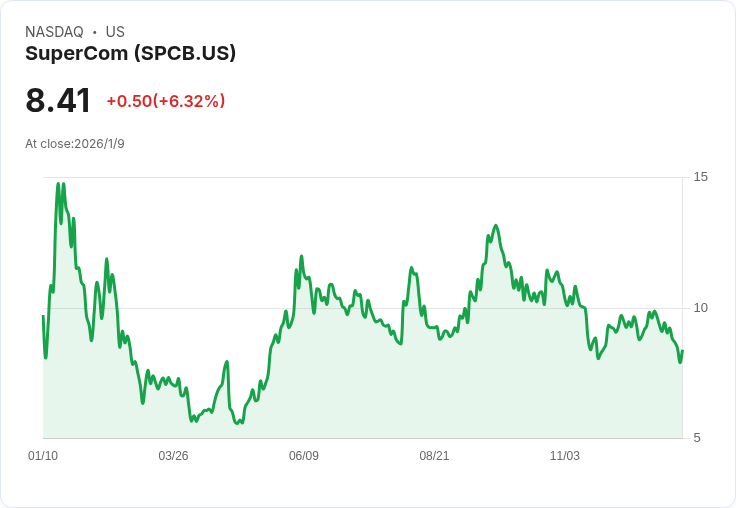
Task: Select the 03/26 date on the x-axis
Action: tap(173, 455)
